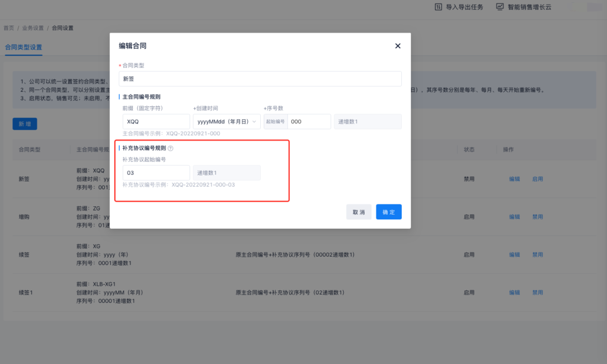The height and width of the screenshot is (364, 607).
Task: Click the 起始编号 field showing 000
Action: (309, 122)
